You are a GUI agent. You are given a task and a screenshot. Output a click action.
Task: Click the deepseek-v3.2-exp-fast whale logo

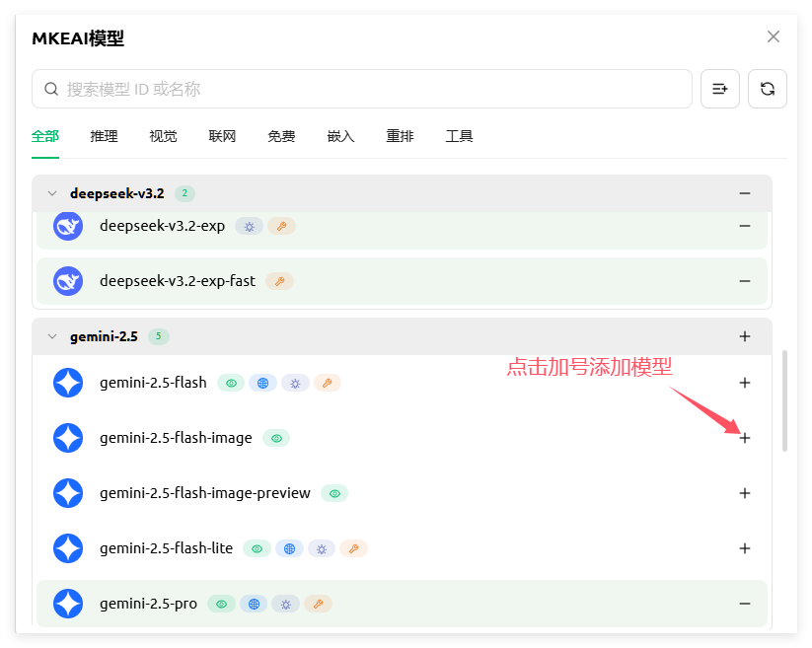68,281
